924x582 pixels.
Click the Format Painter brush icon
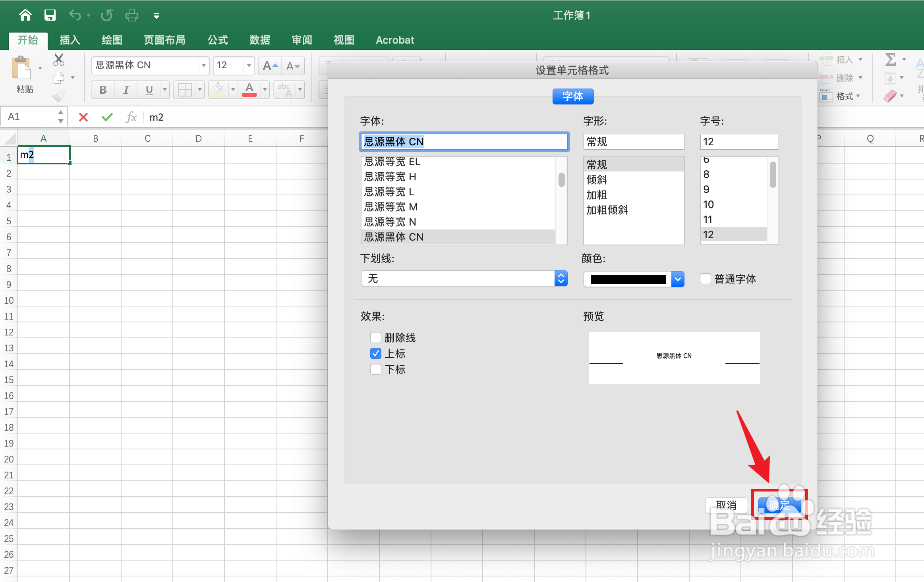59,96
